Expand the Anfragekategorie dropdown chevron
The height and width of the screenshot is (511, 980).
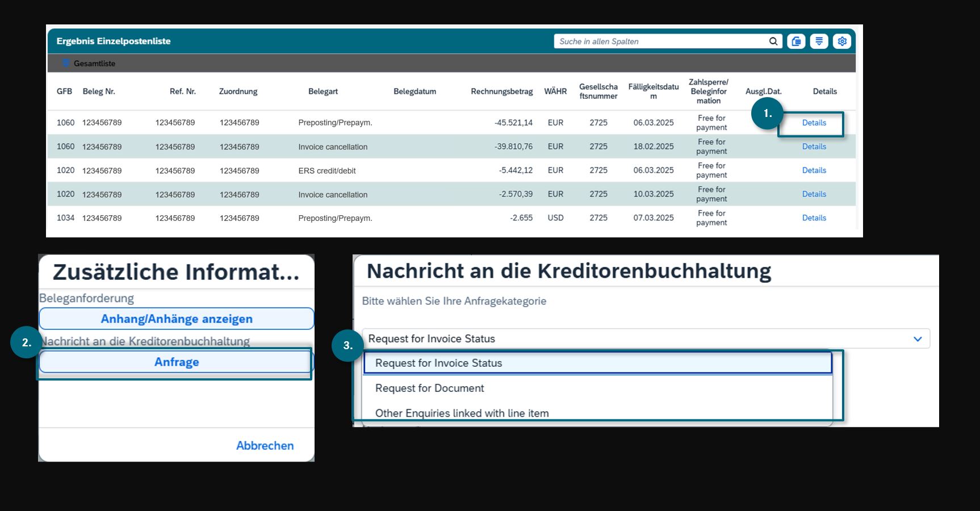(x=917, y=339)
